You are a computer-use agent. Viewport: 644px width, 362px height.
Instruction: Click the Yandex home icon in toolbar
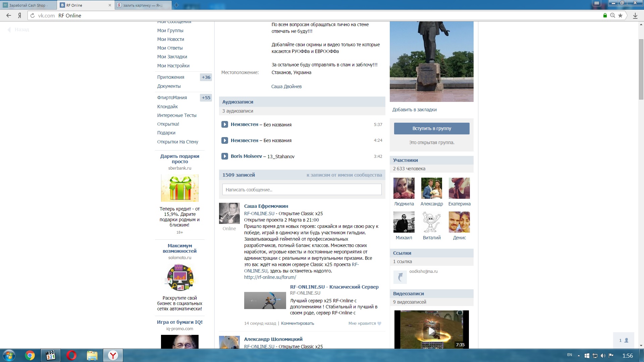click(x=20, y=15)
